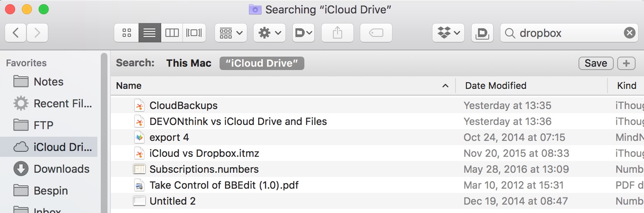Switch to list view
The height and width of the screenshot is (213, 644).
pyautogui.click(x=149, y=33)
